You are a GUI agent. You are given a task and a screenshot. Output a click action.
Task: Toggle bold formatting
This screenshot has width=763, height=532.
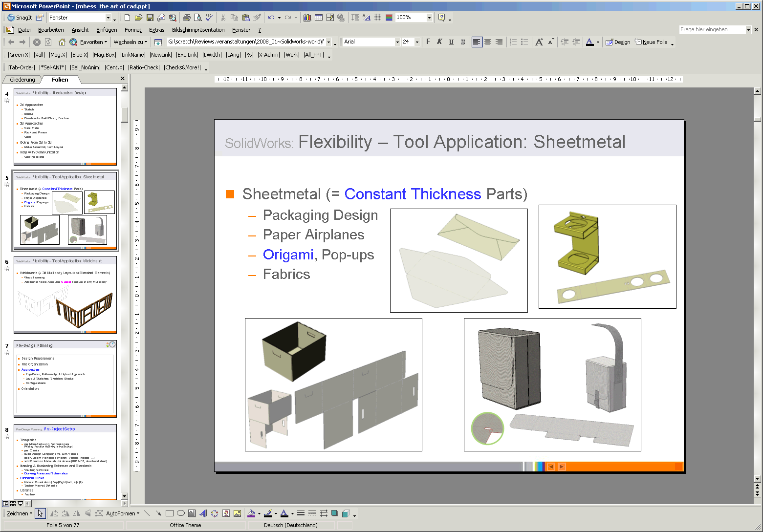(428, 42)
